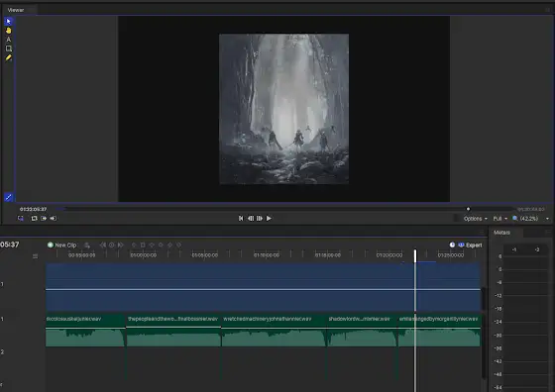Click the timeline timecode ending 05:37
This screenshot has height=392, width=555.
(x=10, y=245)
